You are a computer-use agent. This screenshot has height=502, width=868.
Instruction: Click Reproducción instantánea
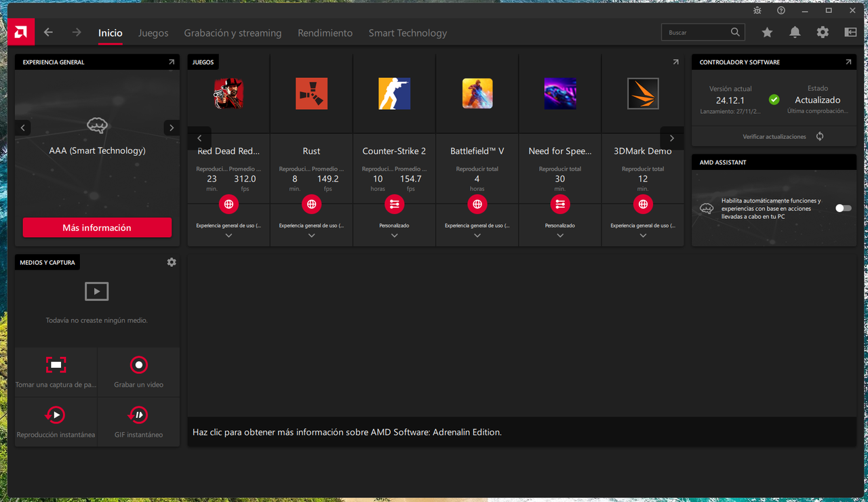point(56,422)
